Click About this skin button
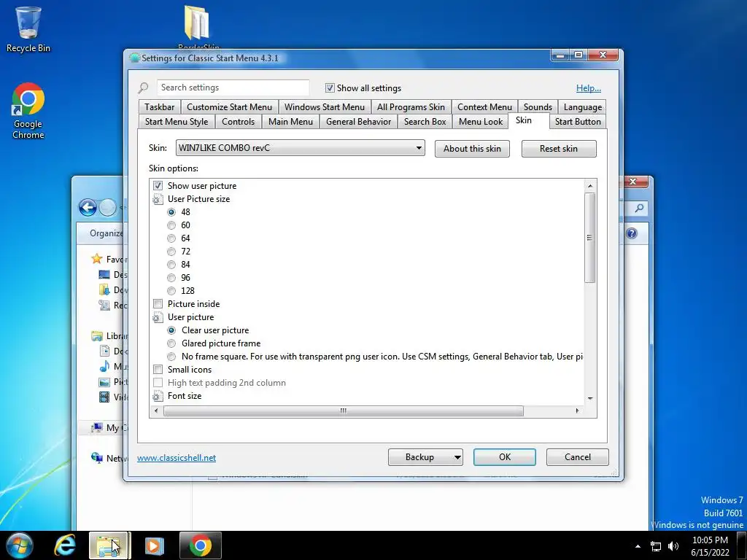 pos(472,149)
